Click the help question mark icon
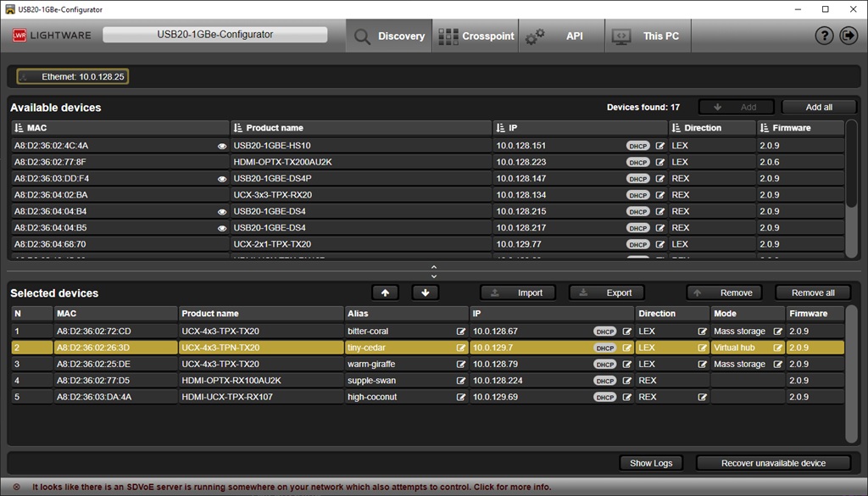The height and width of the screenshot is (496, 868). tap(824, 36)
